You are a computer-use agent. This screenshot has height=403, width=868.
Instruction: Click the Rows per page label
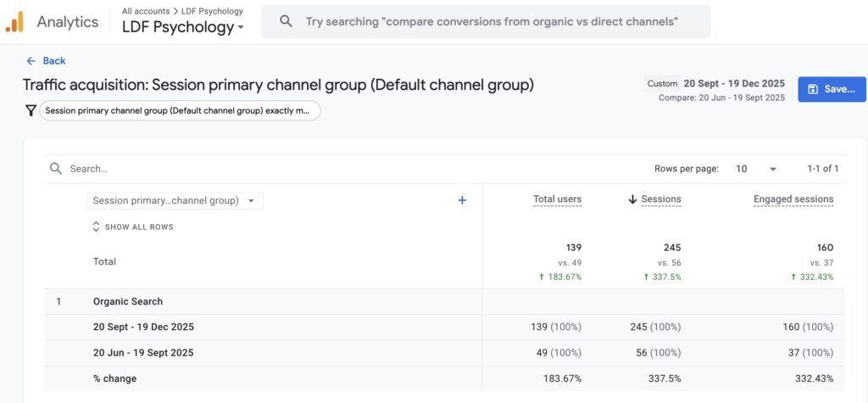coord(687,169)
